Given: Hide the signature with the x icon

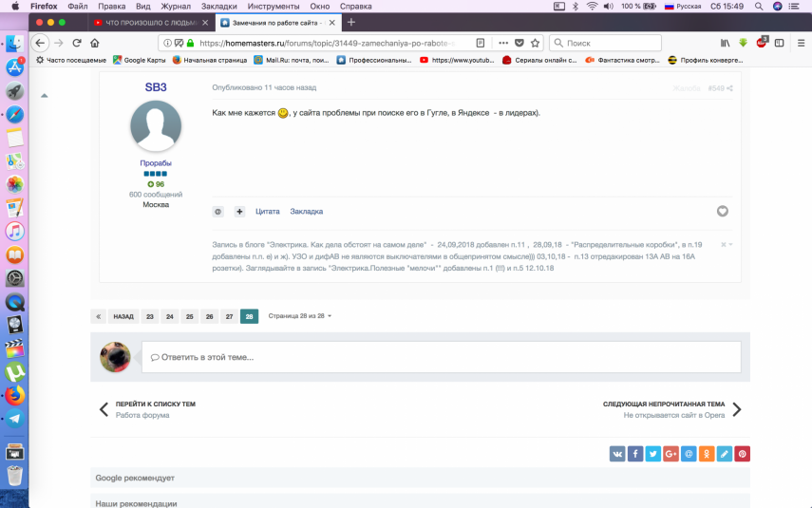Looking at the screenshot, I should point(724,244).
